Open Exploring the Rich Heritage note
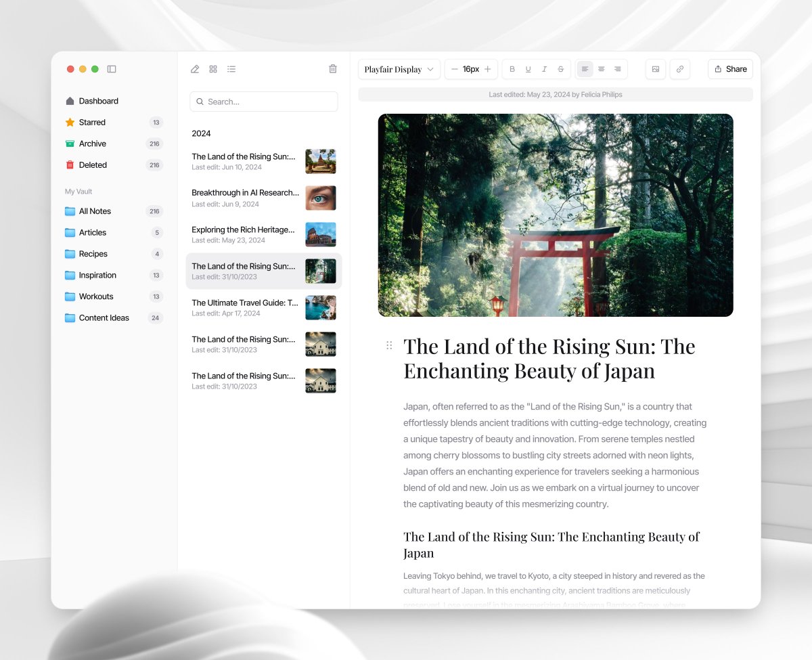Viewport: 812px width, 660px height. pyautogui.click(x=264, y=235)
